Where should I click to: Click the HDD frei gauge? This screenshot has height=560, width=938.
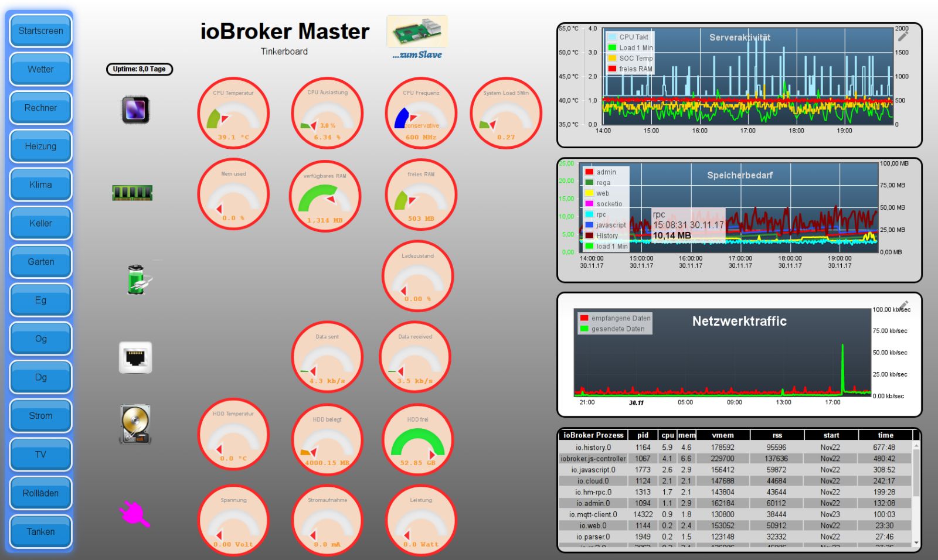coord(418,439)
